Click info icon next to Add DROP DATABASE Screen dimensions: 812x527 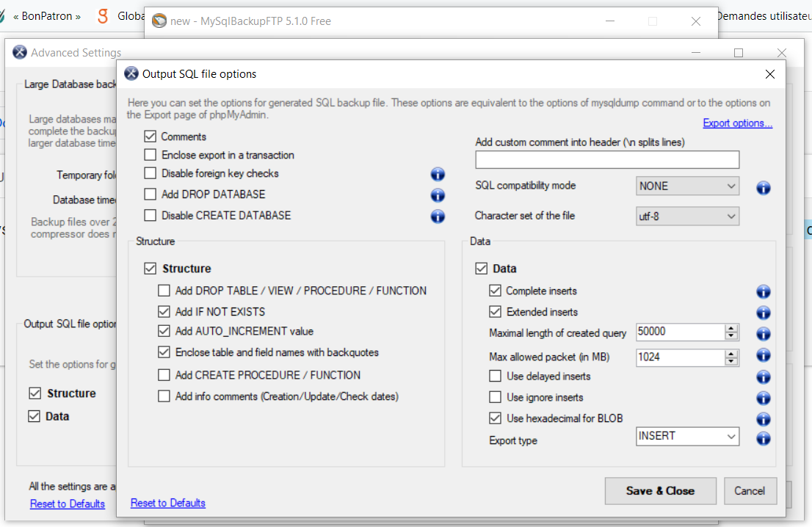438,195
